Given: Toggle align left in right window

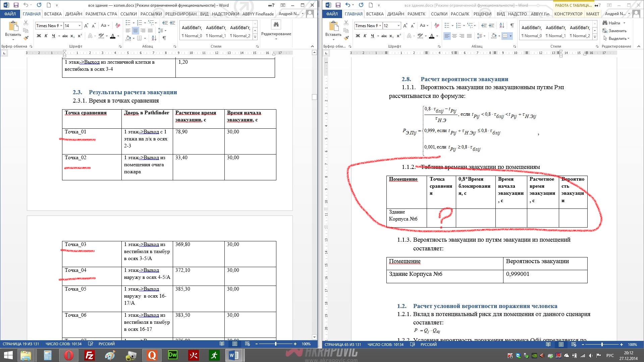Looking at the screenshot, I should [x=447, y=36].
